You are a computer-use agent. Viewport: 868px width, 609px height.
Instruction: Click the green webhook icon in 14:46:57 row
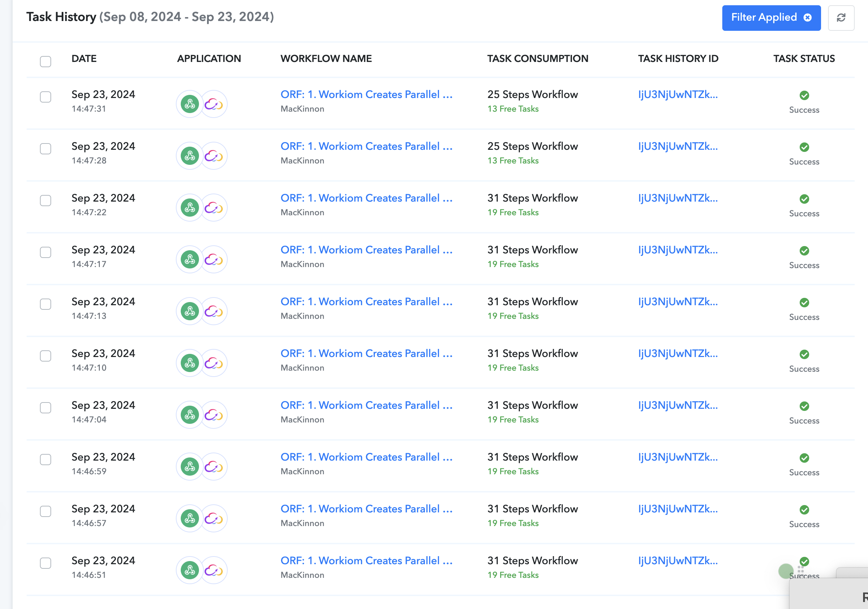190,518
